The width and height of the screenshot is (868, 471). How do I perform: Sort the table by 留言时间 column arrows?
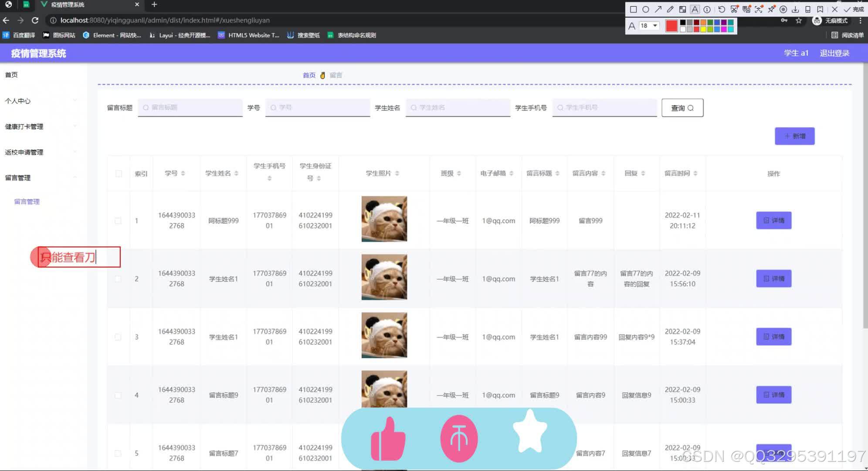695,174
